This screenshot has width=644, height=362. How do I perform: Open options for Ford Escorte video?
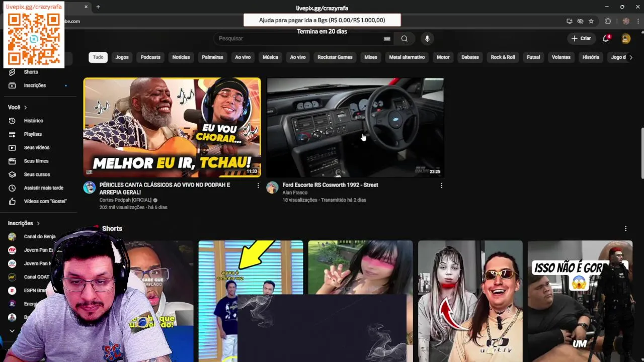441,186
